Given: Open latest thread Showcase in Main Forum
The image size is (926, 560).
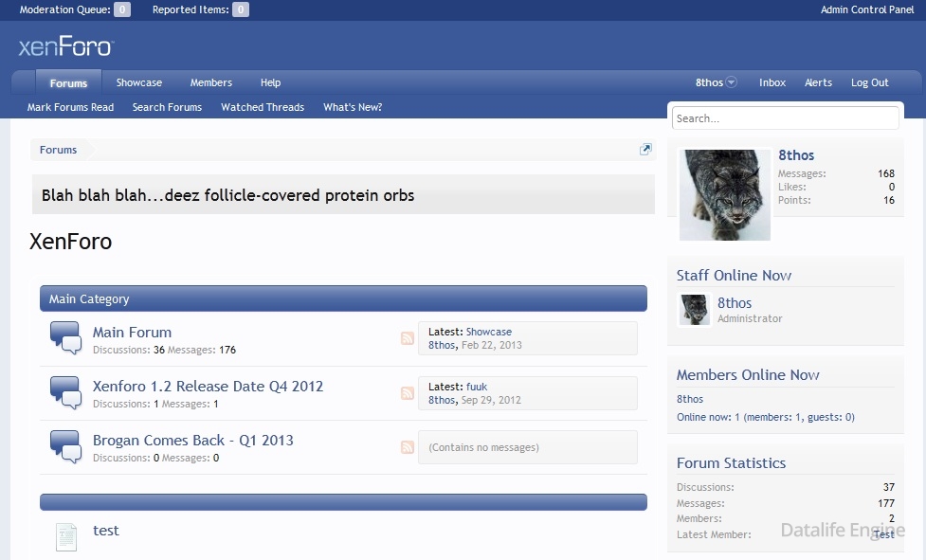Looking at the screenshot, I should [x=489, y=332].
